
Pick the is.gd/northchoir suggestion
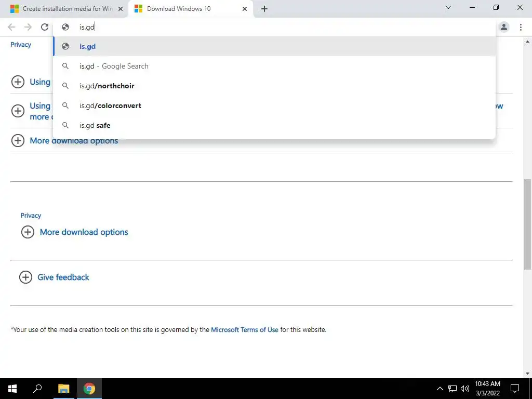[x=274, y=86]
